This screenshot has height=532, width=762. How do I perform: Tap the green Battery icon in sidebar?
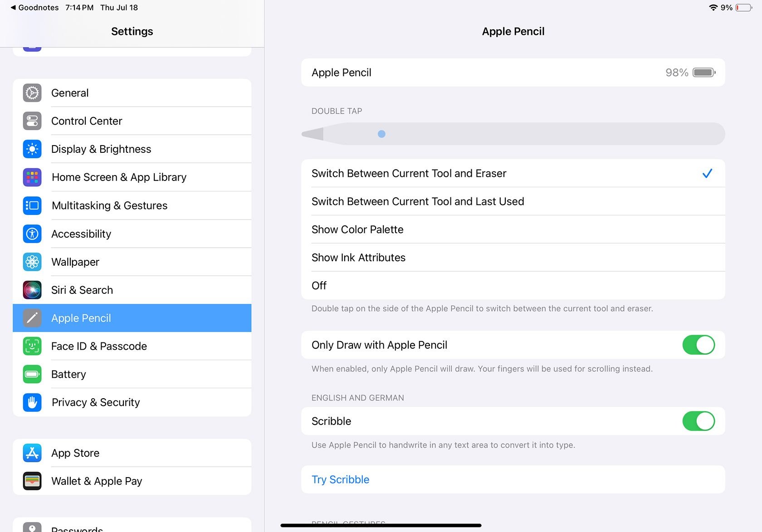click(32, 375)
